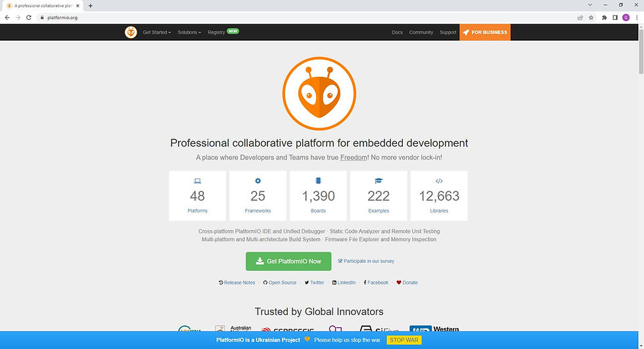This screenshot has width=644, height=349.
Task: Bookmark this page with star icon
Action: pyautogui.click(x=591, y=17)
